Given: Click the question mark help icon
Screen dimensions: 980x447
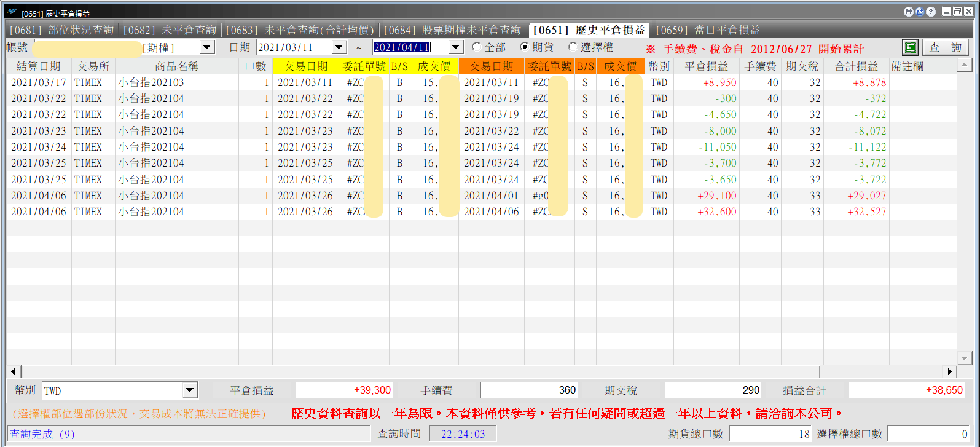Looking at the screenshot, I should [x=931, y=12].
